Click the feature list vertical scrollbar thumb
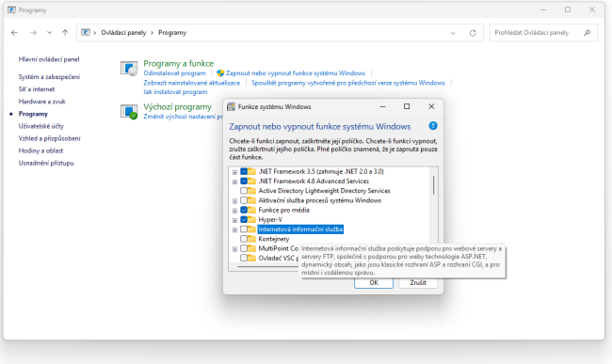This screenshot has width=612, height=364. point(434,185)
